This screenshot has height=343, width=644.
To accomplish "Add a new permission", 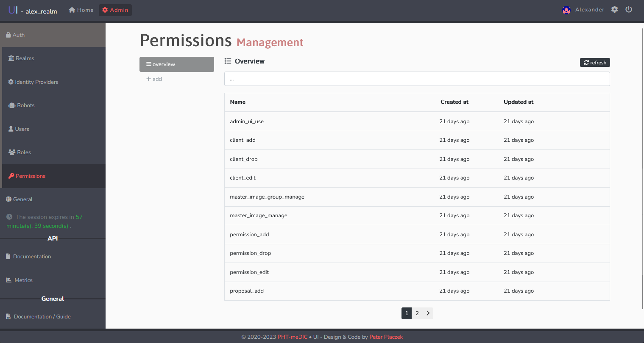I will click(x=154, y=79).
